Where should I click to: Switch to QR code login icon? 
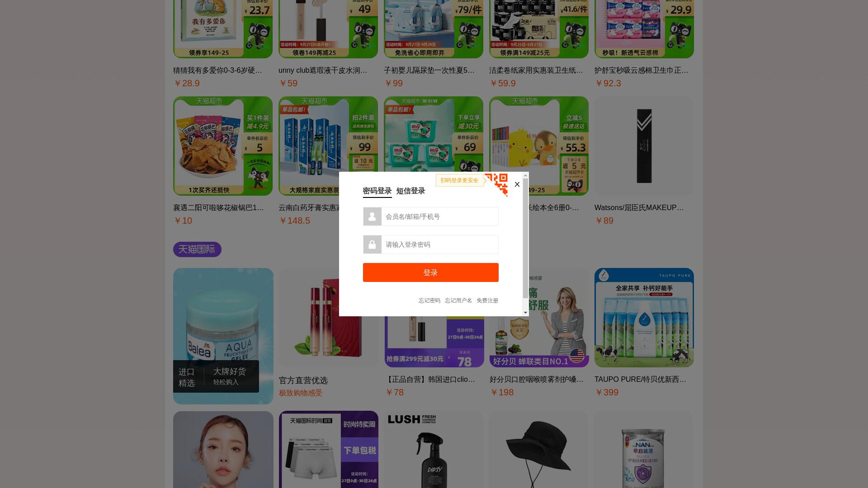496,184
